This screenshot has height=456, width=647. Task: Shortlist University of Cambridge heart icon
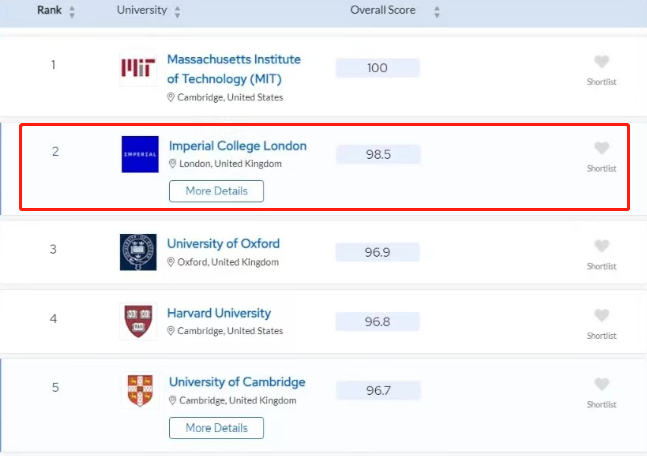click(602, 385)
